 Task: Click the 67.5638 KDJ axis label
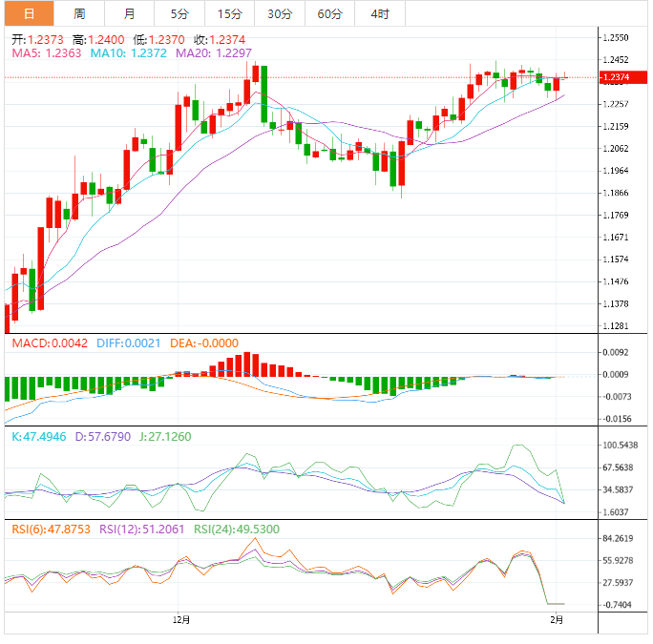(618, 467)
